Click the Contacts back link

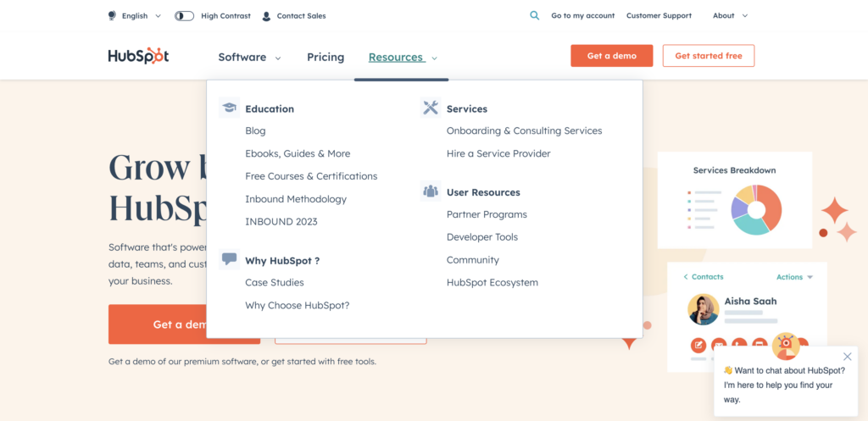703,277
